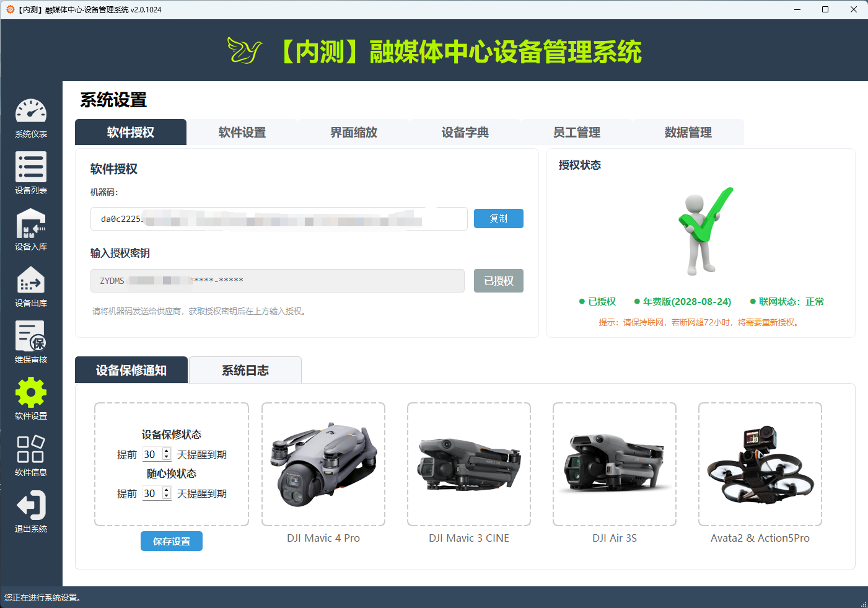
Task: Click the orange 提示 reconnect warning text
Action: (x=700, y=322)
